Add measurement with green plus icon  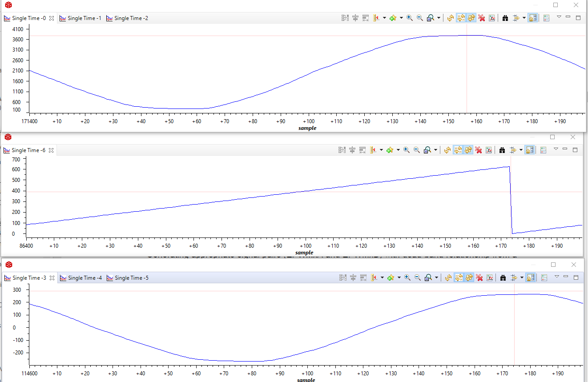pyautogui.click(x=393, y=18)
